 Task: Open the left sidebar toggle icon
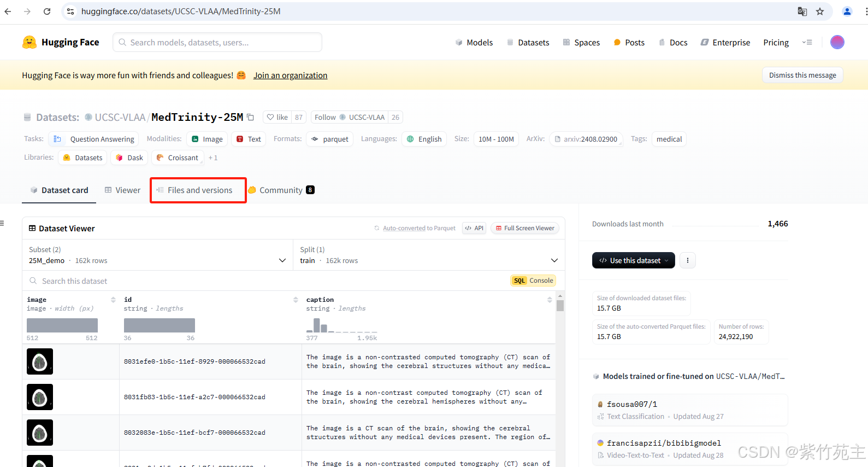2,223
